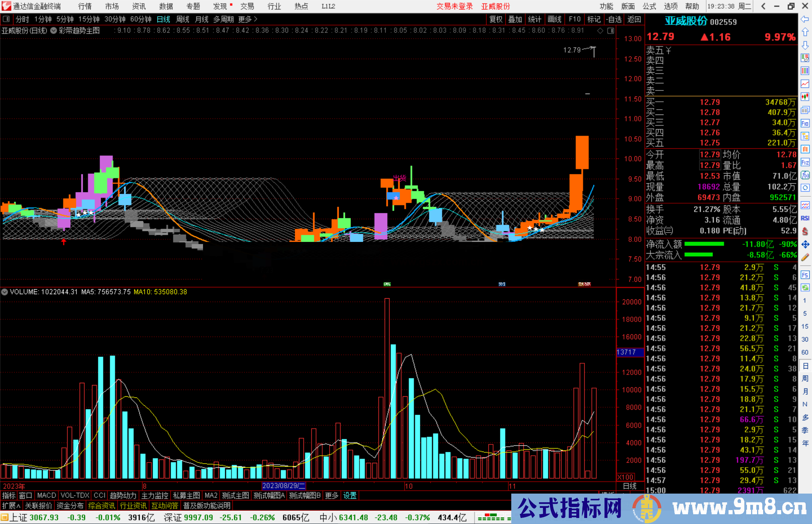Open the candlestick chart sidebar icon
The width and height of the screenshot is (812, 524).
[805, 97]
